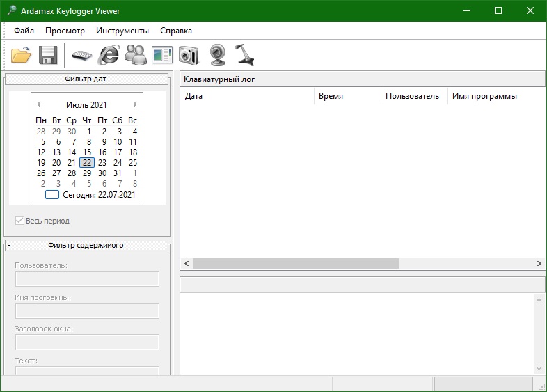Screen dimensions: 547x392
Task: Open camera snapshots log icon
Action: (189, 55)
